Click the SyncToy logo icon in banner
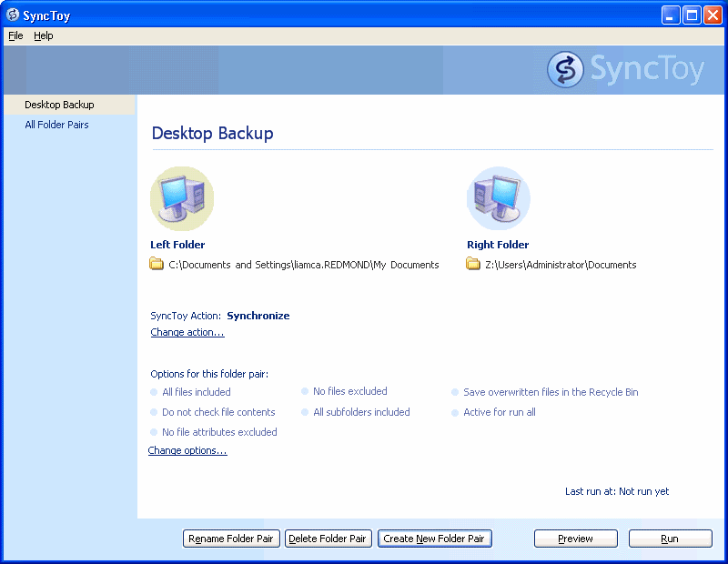This screenshot has height=564, width=728. 565,70
